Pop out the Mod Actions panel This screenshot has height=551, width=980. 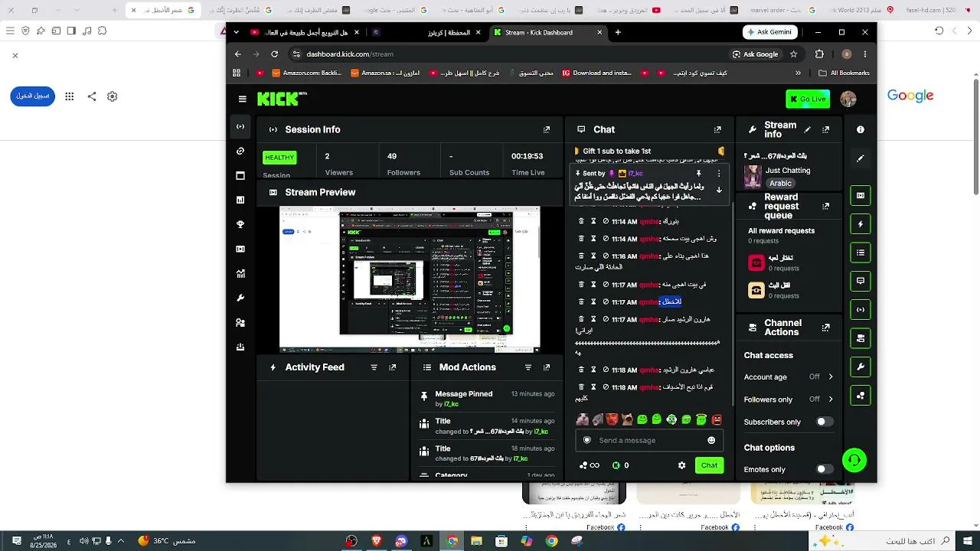tap(547, 367)
